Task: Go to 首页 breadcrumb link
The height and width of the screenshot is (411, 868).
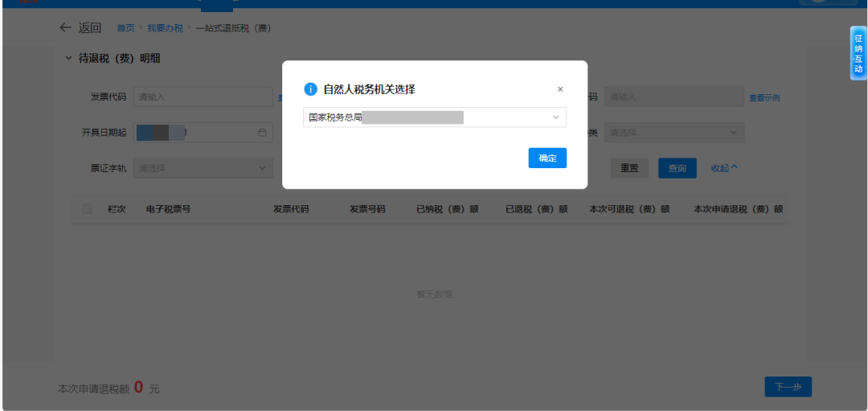Action: [x=125, y=27]
